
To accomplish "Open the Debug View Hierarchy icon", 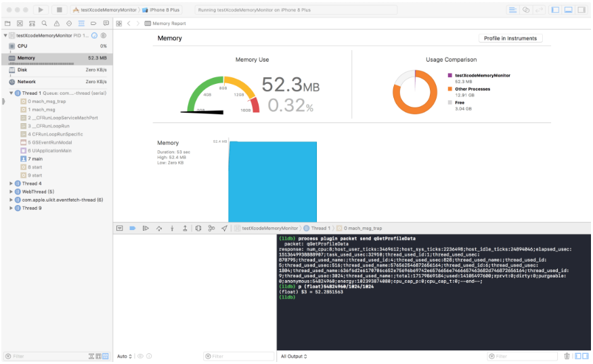I will point(198,228).
